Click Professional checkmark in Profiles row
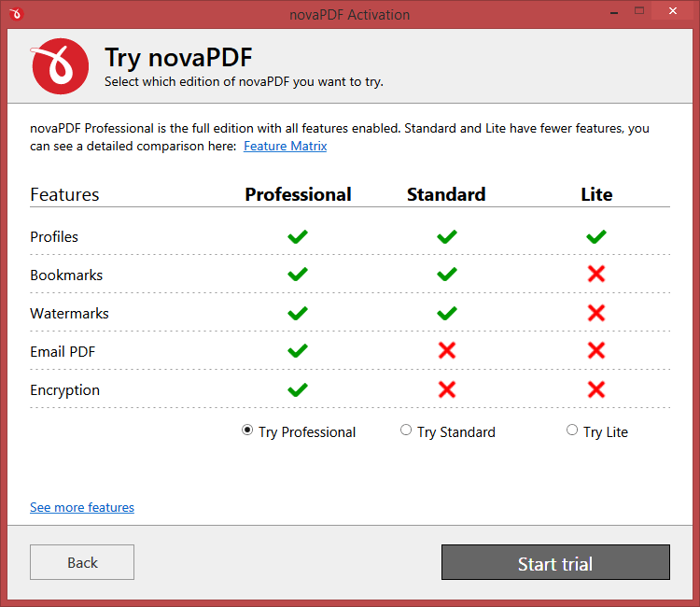This screenshot has height=607, width=700. coord(298,236)
